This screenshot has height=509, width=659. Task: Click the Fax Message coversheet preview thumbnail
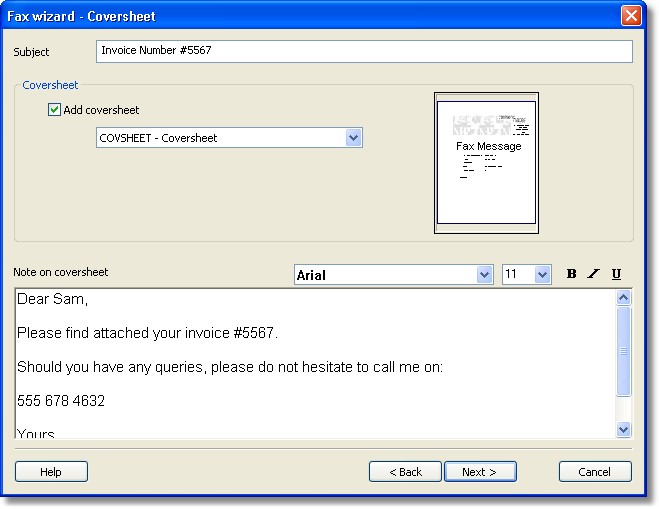(486, 162)
